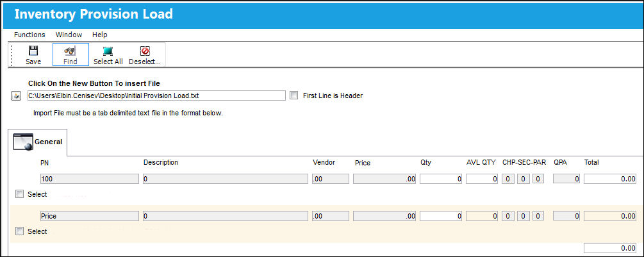Click Price amount field in the 100 row
The height and width of the screenshot is (257, 644).
pyautogui.click(x=385, y=179)
